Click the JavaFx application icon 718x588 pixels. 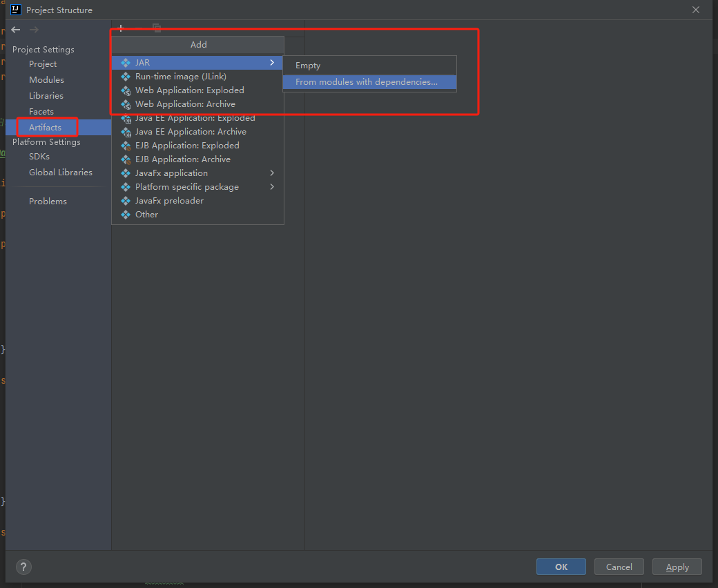pos(126,173)
